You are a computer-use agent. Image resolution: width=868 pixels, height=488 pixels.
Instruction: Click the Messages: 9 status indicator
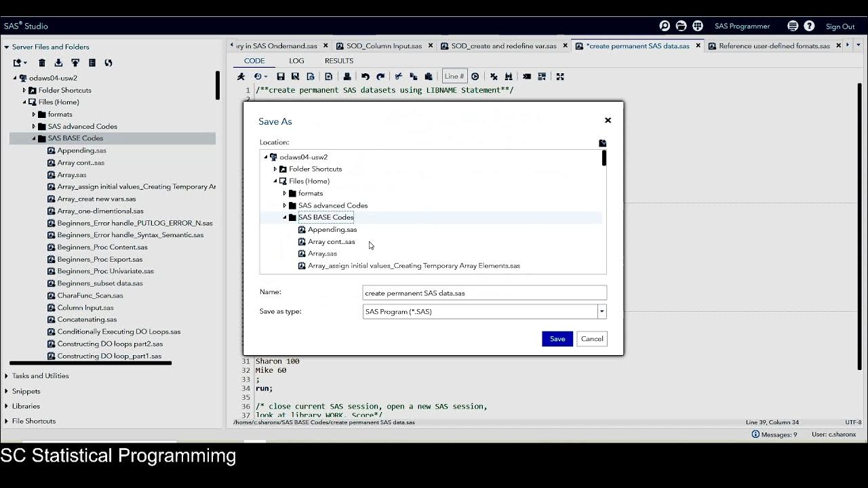point(774,434)
